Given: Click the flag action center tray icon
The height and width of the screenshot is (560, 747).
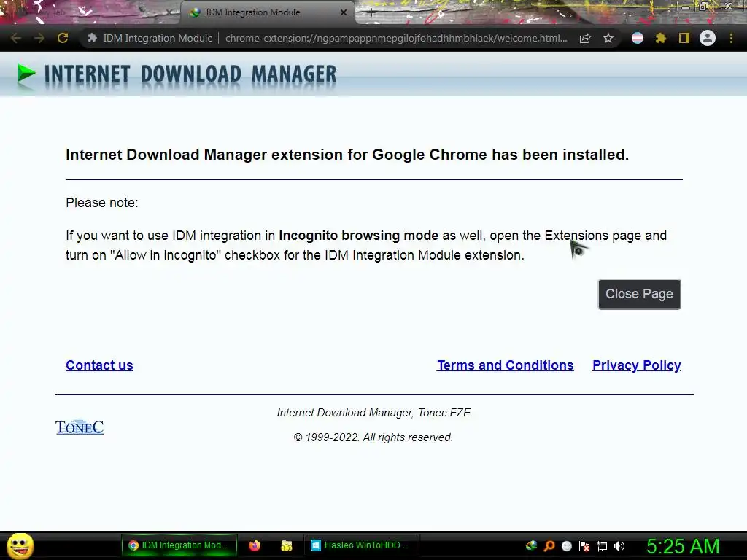Looking at the screenshot, I should click(584, 545).
